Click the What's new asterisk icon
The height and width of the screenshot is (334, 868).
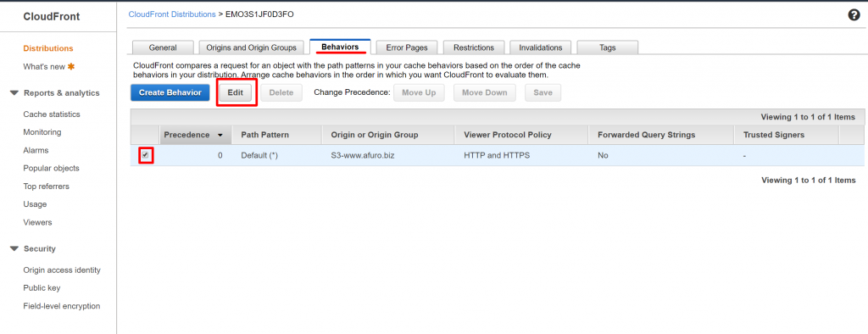[x=71, y=66]
